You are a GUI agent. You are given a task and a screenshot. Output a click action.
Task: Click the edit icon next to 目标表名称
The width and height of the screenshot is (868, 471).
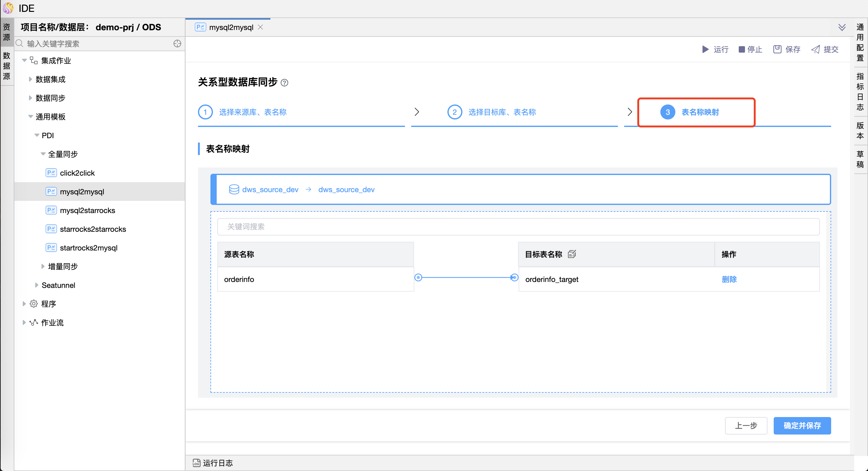click(x=572, y=254)
